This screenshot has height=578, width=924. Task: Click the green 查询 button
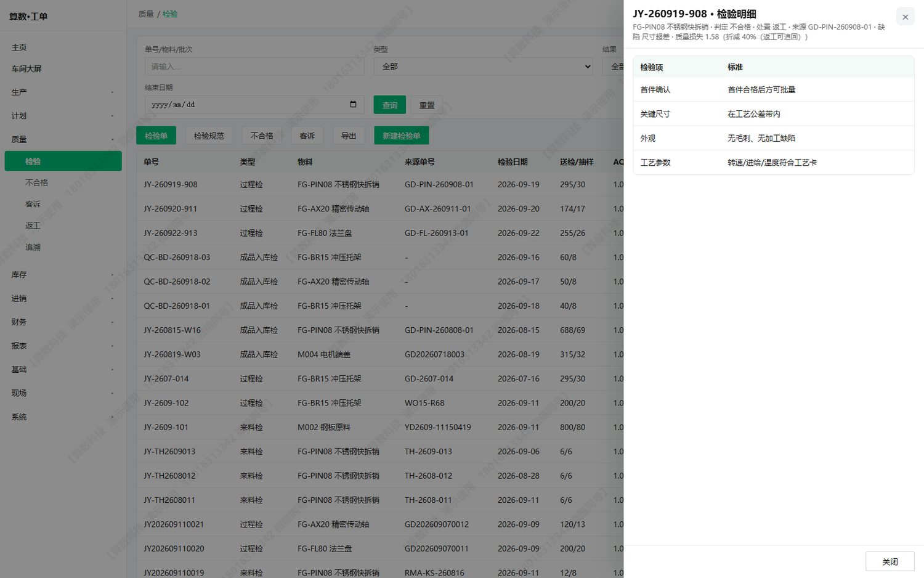[390, 105]
